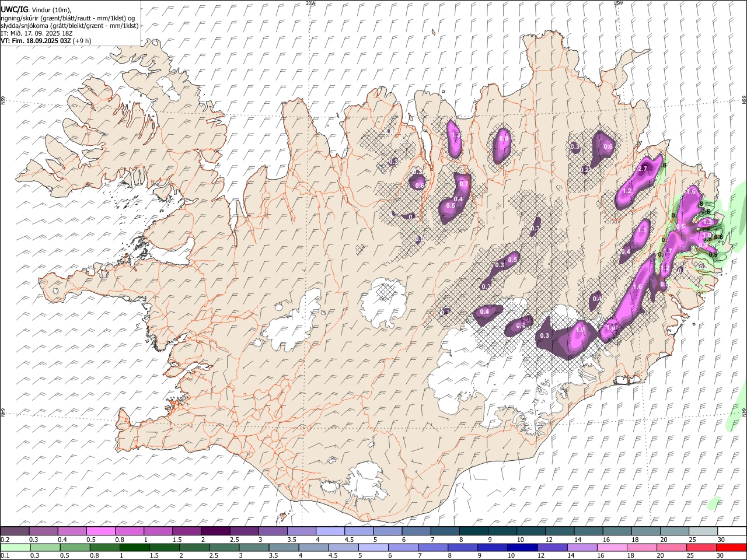Click the white top-row swatch labeled 30
Viewport: 747px width, 560px height.
tap(731, 531)
